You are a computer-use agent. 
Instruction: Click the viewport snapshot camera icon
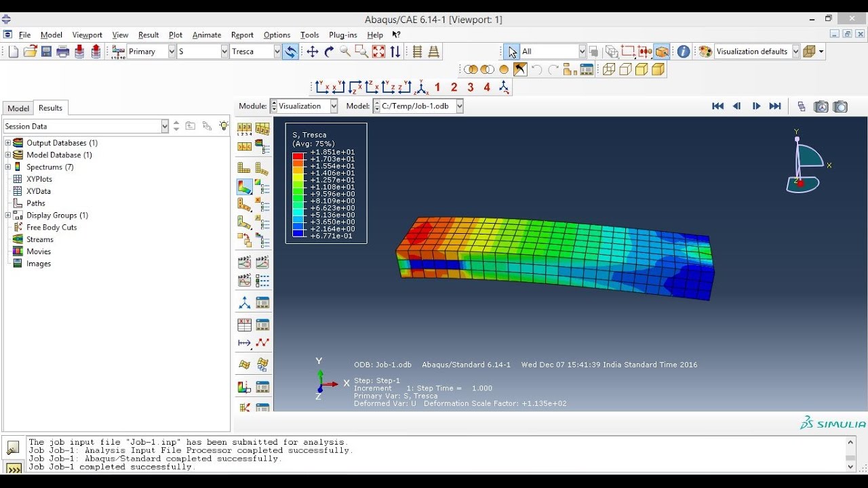pyautogui.click(x=840, y=106)
